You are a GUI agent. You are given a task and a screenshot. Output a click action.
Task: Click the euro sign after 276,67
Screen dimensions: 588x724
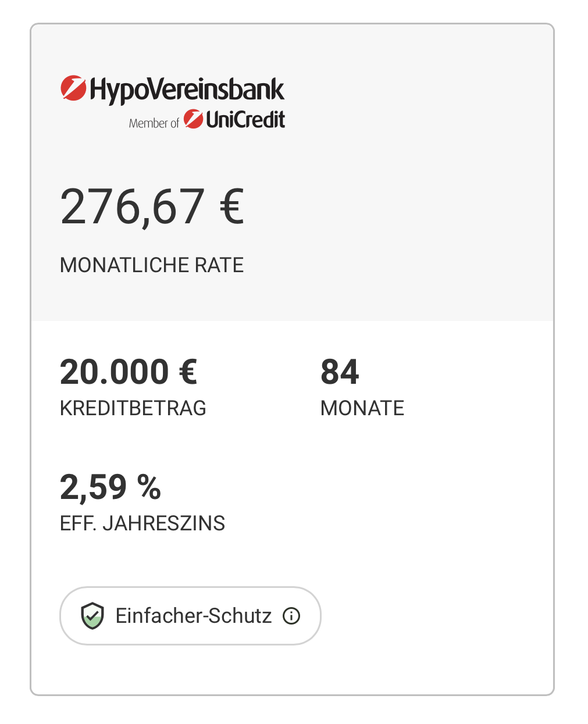pyautogui.click(x=232, y=207)
